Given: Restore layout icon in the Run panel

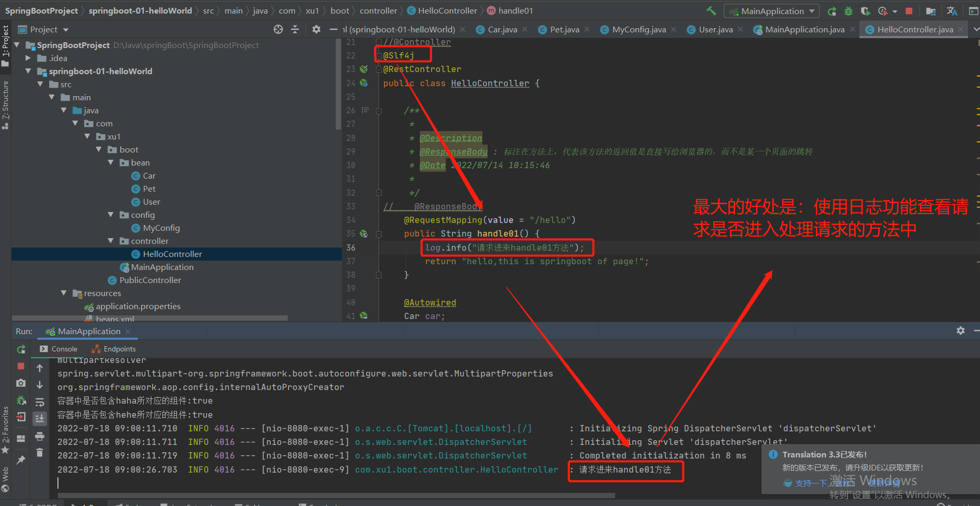Looking at the screenshot, I should pyautogui.click(x=21, y=439).
